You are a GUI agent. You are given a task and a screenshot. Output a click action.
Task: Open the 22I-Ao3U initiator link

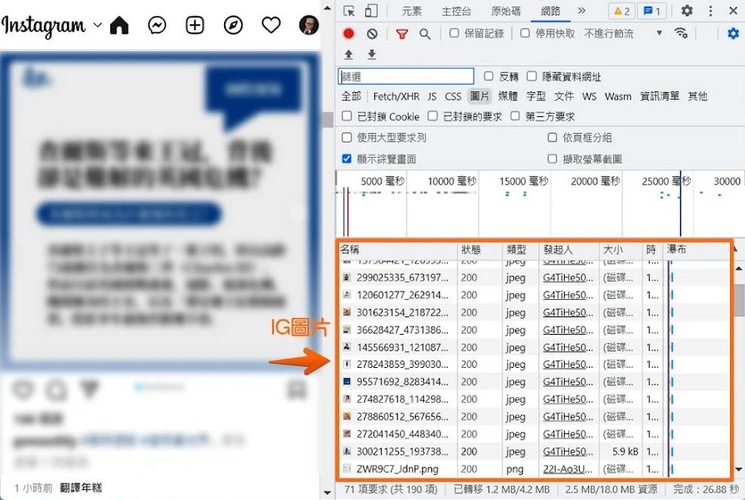pos(568,469)
